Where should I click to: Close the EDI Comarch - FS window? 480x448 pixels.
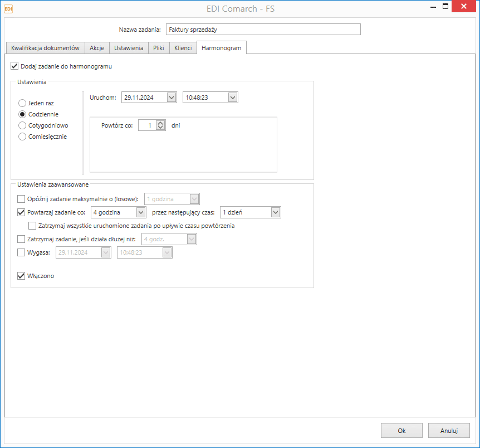pos(463,6)
